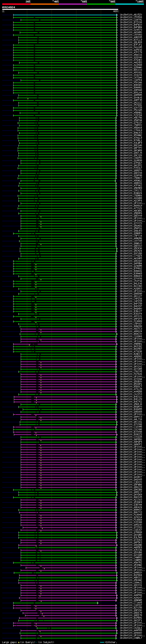Select hit label UniRef100_B7GBL1

131,140
